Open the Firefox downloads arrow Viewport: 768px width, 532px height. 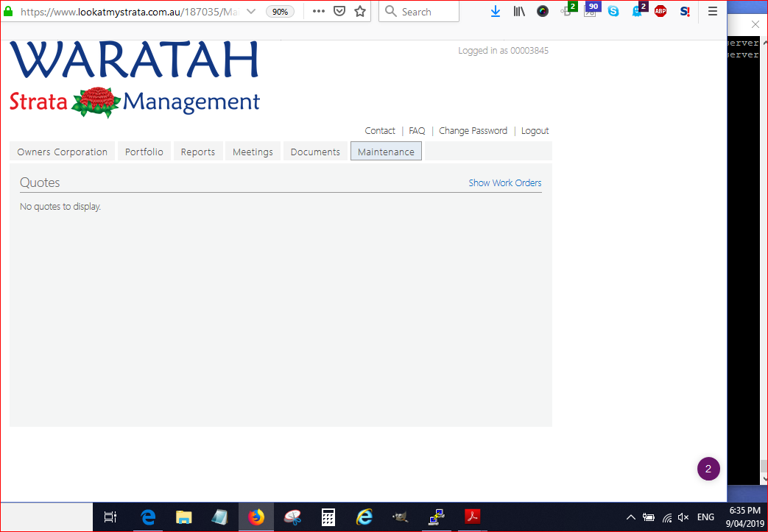click(495, 12)
